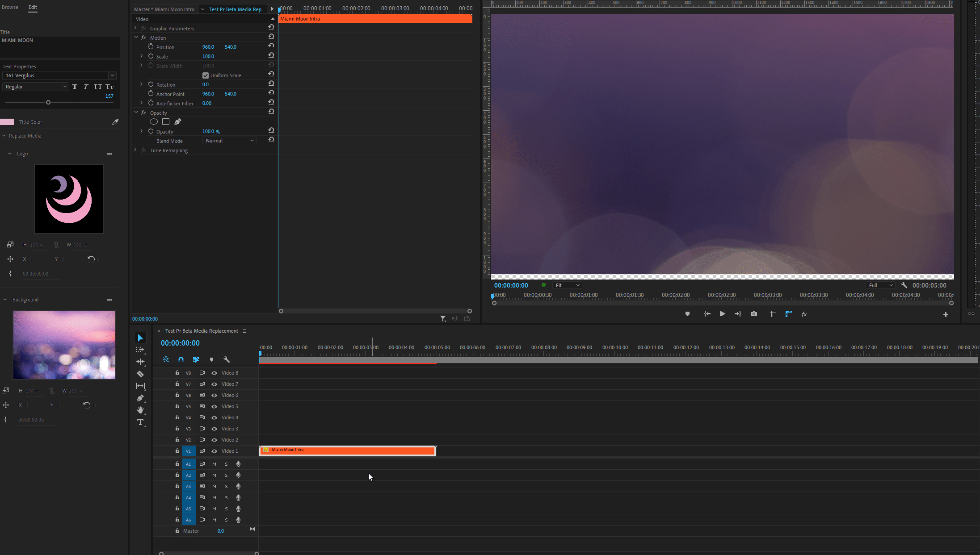Screen dimensions: 980x555
Task: Select the Type tool
Action: click(140, 422)
